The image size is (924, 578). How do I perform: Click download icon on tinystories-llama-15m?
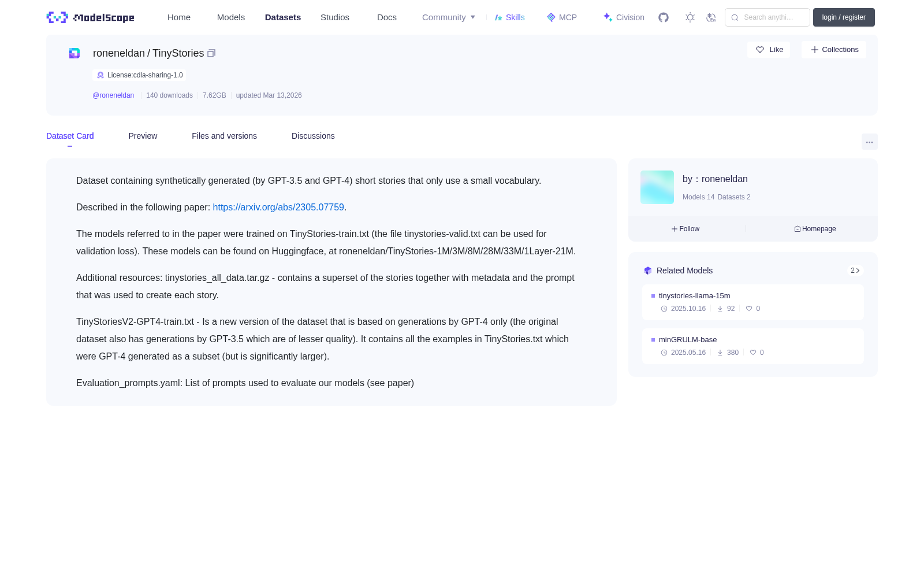coord(720,309)
